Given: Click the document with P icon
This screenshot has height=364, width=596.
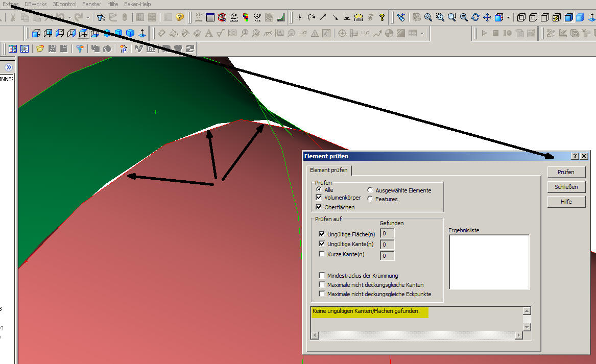Looking at the screenshot, I should pos(124,48).
